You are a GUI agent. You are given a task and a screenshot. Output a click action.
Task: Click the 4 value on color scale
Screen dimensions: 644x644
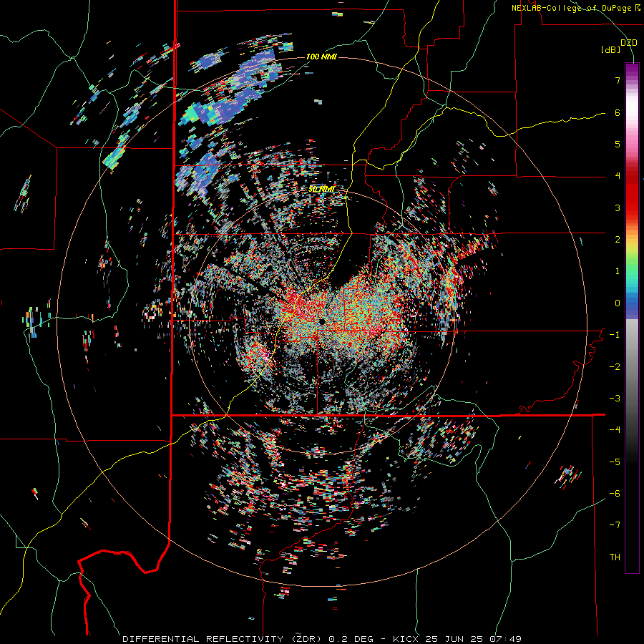(618, 176)
